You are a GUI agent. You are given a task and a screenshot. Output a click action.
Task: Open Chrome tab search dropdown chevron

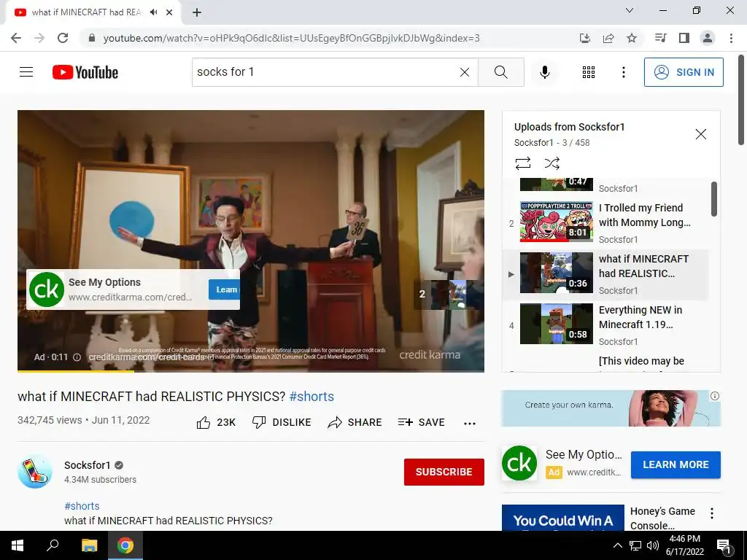click(x=630, y=10)
